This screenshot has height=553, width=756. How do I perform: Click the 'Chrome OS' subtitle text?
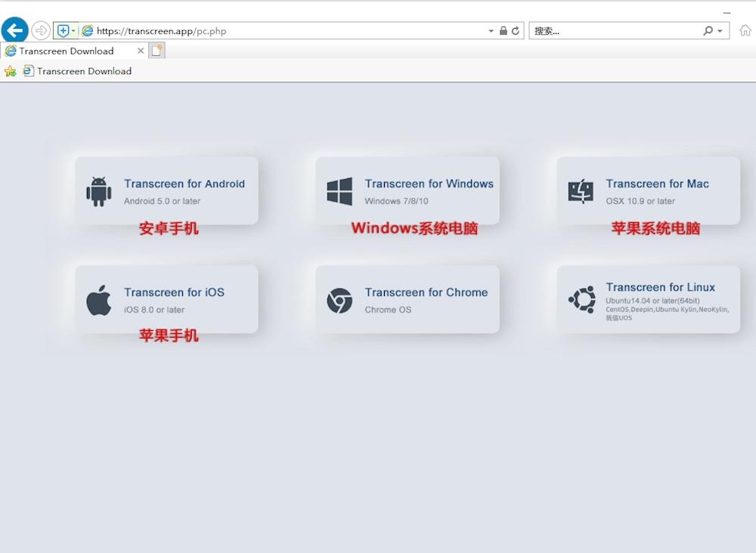388,310
